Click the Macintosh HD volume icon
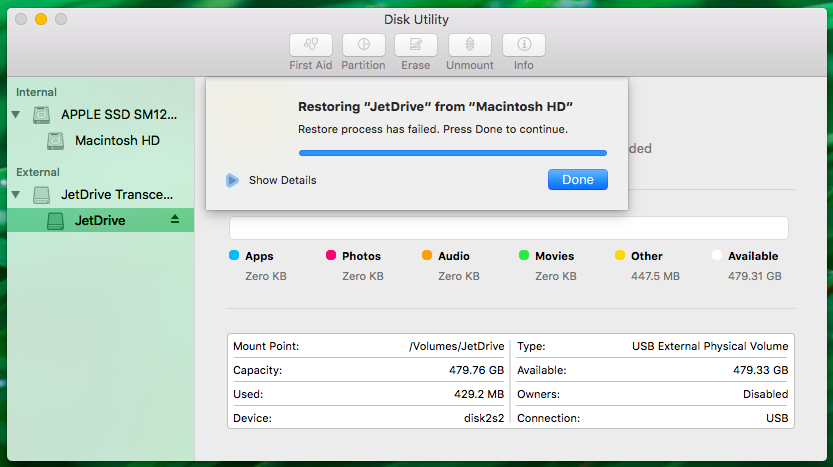 pos(55,141)
